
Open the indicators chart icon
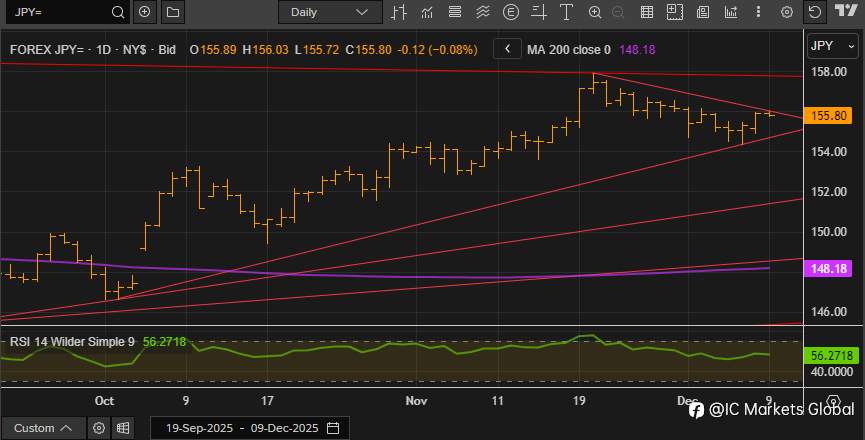[x=427, y=12]
